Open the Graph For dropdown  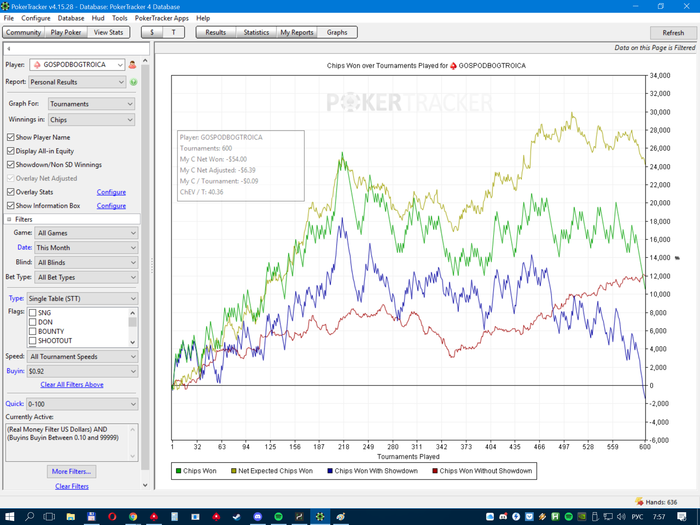[91, 104]
